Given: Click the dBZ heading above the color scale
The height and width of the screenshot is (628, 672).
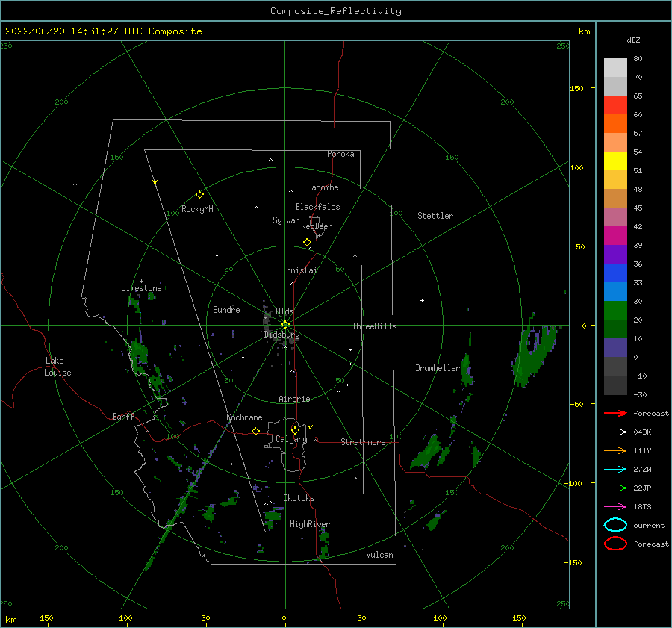Looking at the screenshot, I should coord(633,40).
